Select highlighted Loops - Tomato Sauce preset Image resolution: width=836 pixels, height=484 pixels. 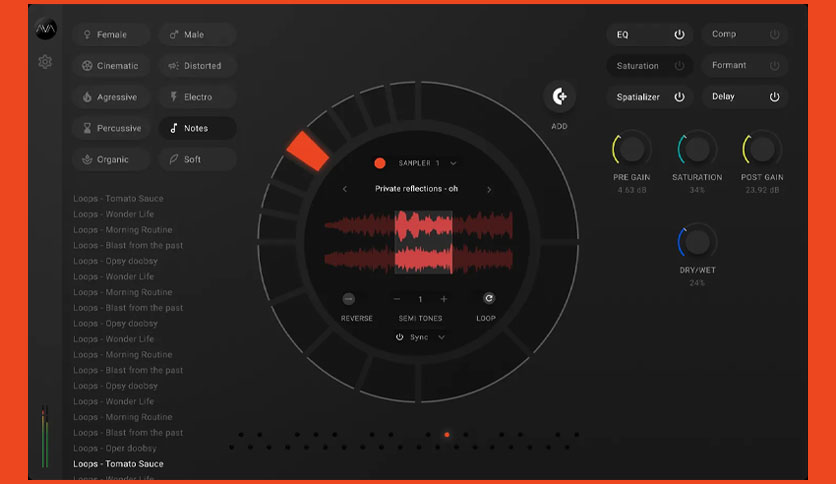pos(118,464)
